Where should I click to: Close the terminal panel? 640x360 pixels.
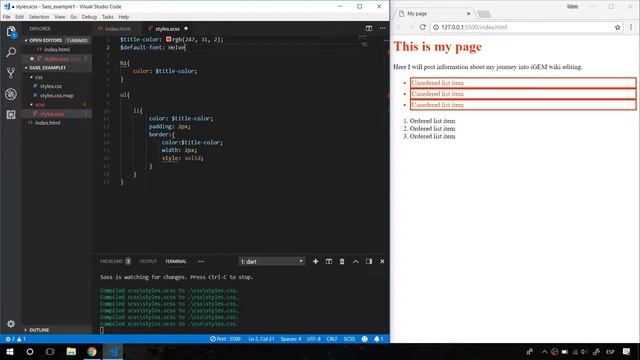[382, 262]
